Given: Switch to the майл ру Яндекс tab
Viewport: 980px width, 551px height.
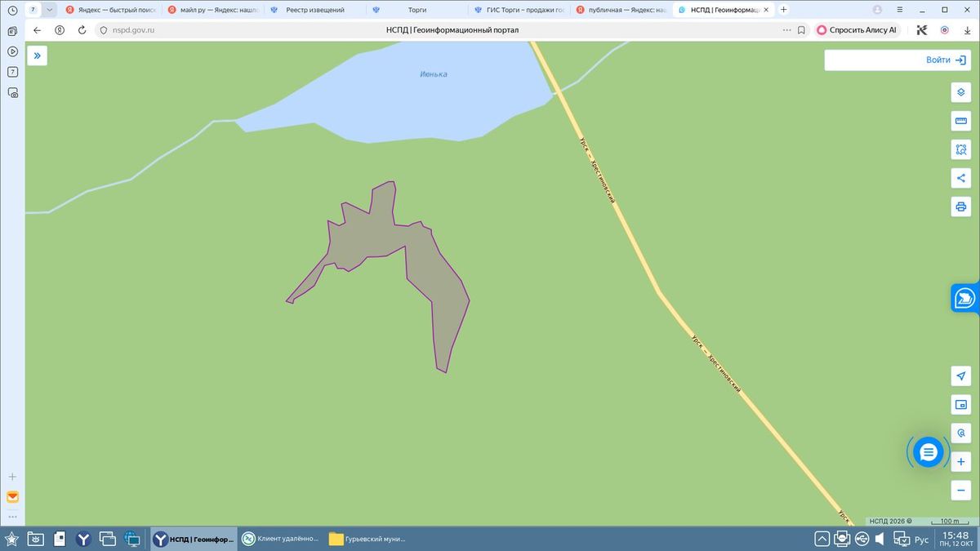Looking at the screenshot, I should (212, 10).
